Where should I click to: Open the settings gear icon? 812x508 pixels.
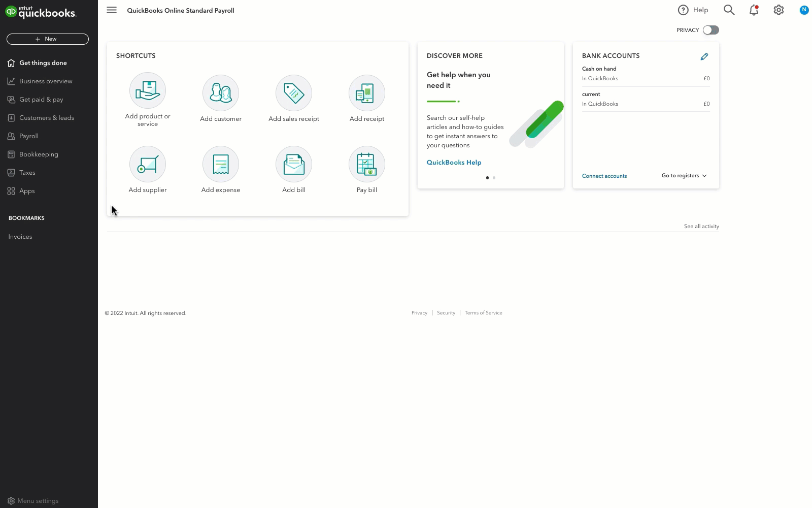coord(779,10)
